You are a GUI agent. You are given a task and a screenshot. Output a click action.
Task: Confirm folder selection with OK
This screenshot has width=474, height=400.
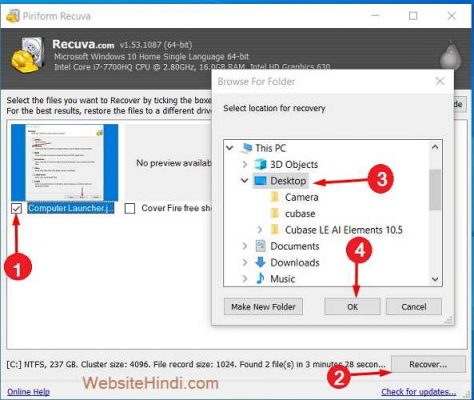point(352,307)
